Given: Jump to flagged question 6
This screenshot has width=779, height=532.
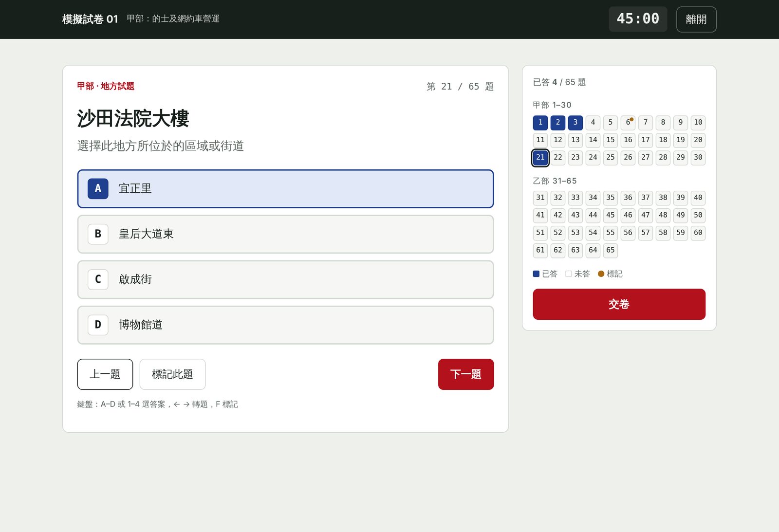Looking at the screenshot, I should pyautogui.click(x=628, y=122).
